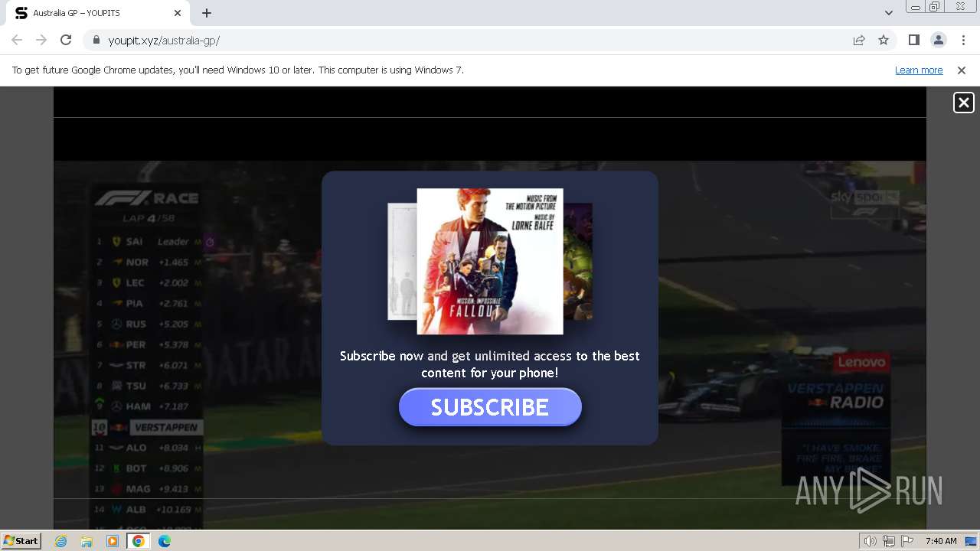This screenshot has width=980, height=551.
Task: Open a new tab
Action: tap(207, 13)
